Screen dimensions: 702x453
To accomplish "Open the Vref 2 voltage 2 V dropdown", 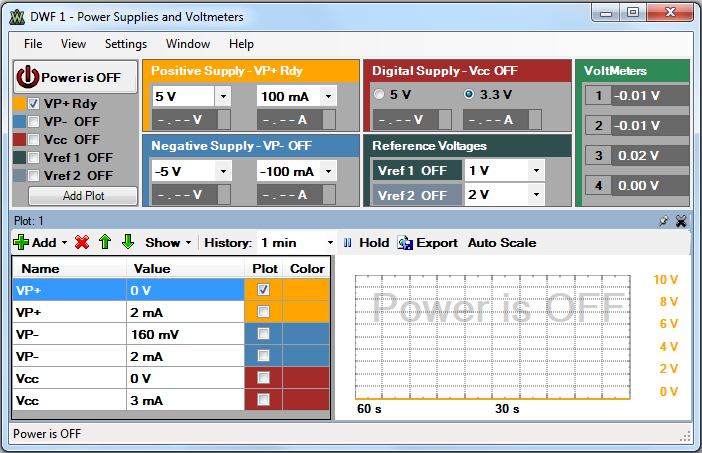I will [x=536, y=195].
